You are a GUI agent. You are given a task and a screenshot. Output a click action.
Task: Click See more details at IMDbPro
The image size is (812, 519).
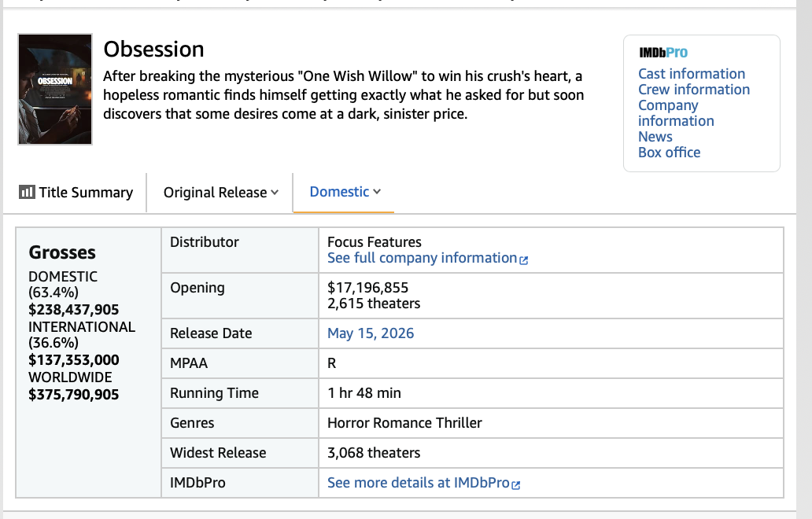click(419, 483)
